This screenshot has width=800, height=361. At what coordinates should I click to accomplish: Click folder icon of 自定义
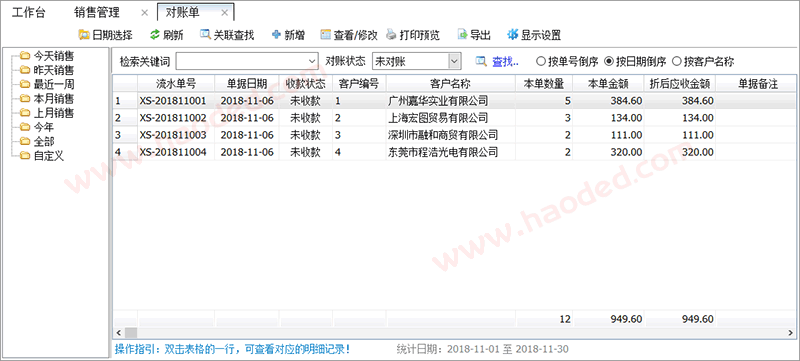tap(26, 156)
